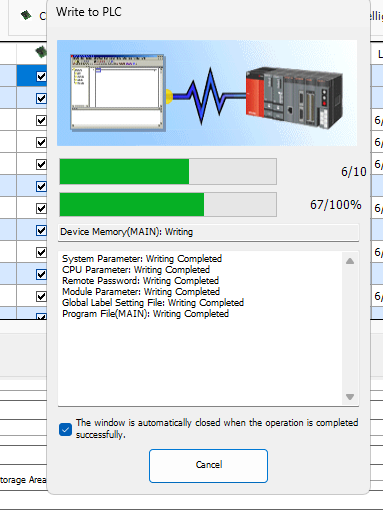Viewport: 383px width, 518px height.
Task: Select System Parameter: Writing Completed log line
Action: (142, 259)
